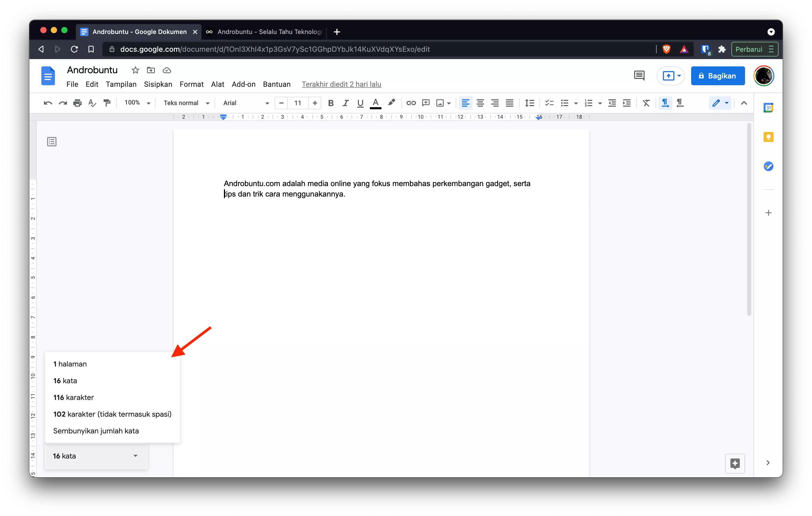Open the Sisipkan menu
Viewport: 812px width, 516px height.
click(x=158, y=84)
